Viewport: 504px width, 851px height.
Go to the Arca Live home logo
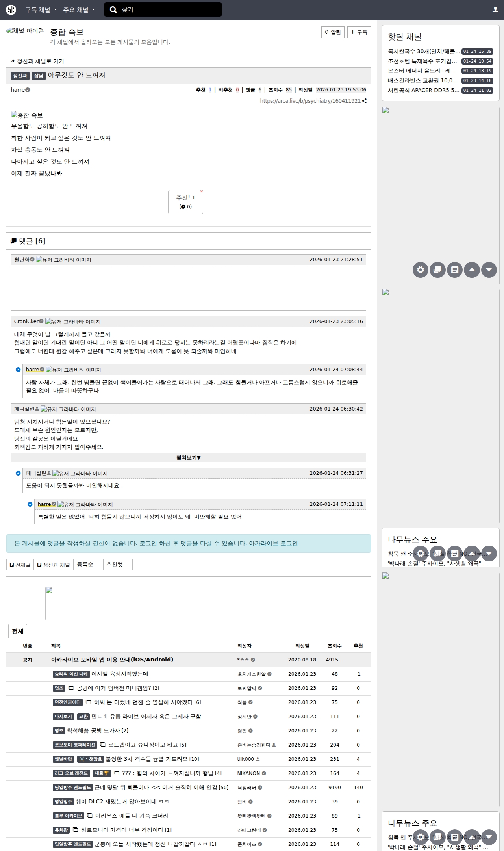(11, 10)
